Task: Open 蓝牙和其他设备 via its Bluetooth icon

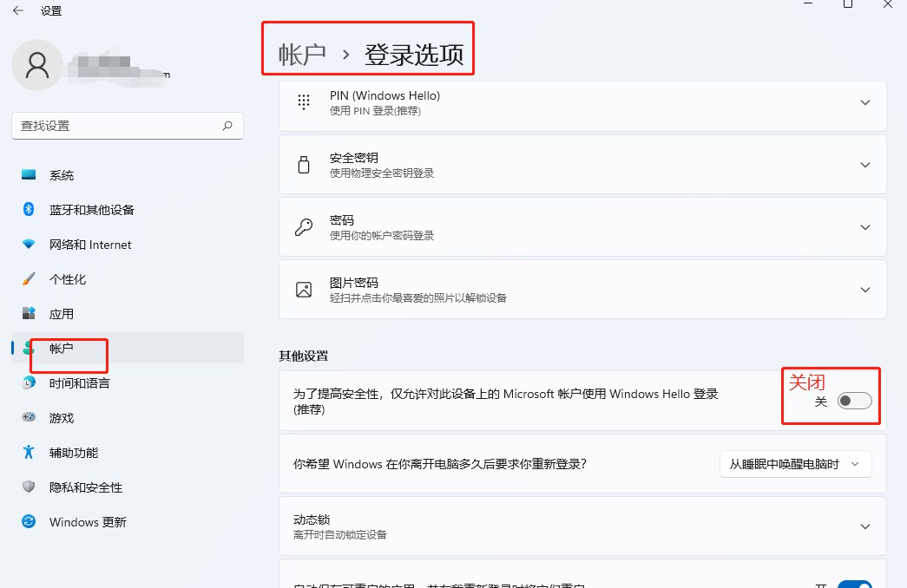Action: coord(29,209)
